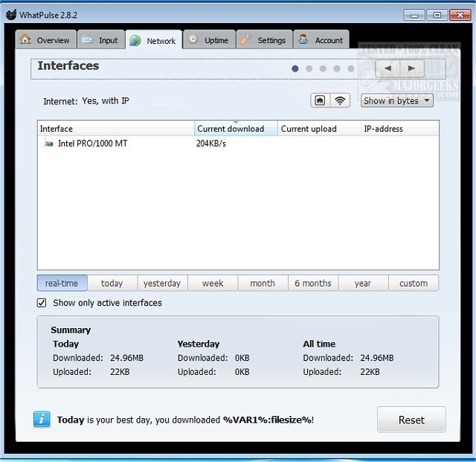Screen dimensions: 476x462
Task: Click the WhatPulse title bar icon
Action: (11, 14)
